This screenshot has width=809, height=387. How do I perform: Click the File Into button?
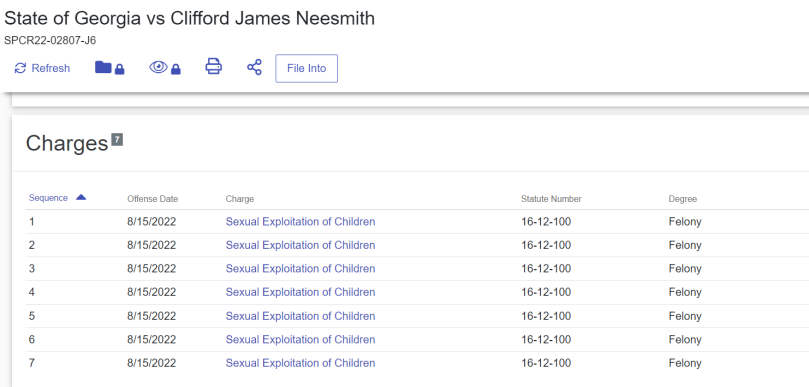tap(306, 68)
